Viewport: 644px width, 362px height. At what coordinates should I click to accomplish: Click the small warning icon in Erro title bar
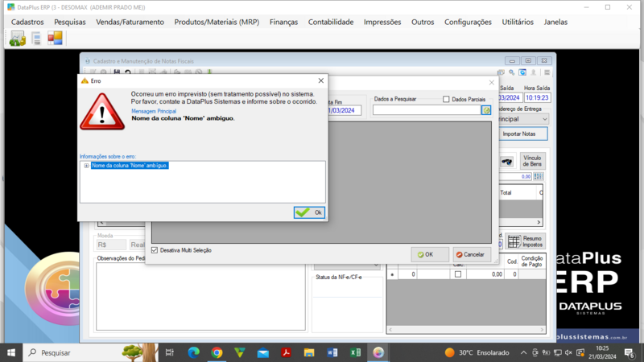point(85,81)
